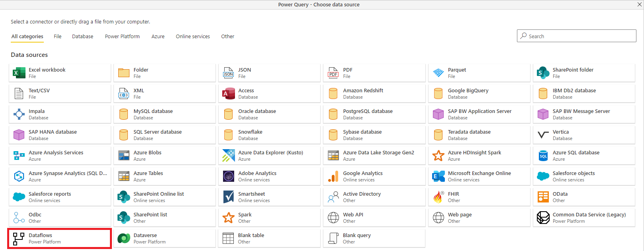644x251 pixels.
Task: Select the Web page connector
Action: click(x=479, y=218)
